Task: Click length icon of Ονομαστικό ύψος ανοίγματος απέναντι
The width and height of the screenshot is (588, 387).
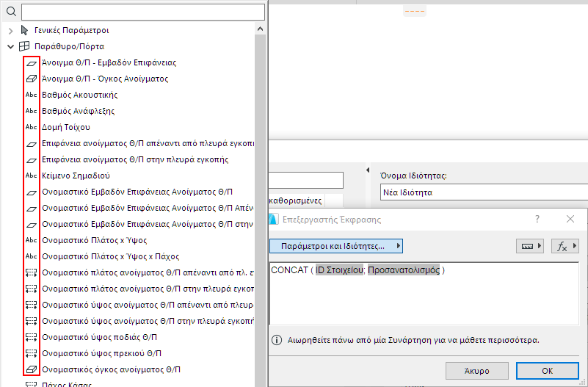Action: 31,305
